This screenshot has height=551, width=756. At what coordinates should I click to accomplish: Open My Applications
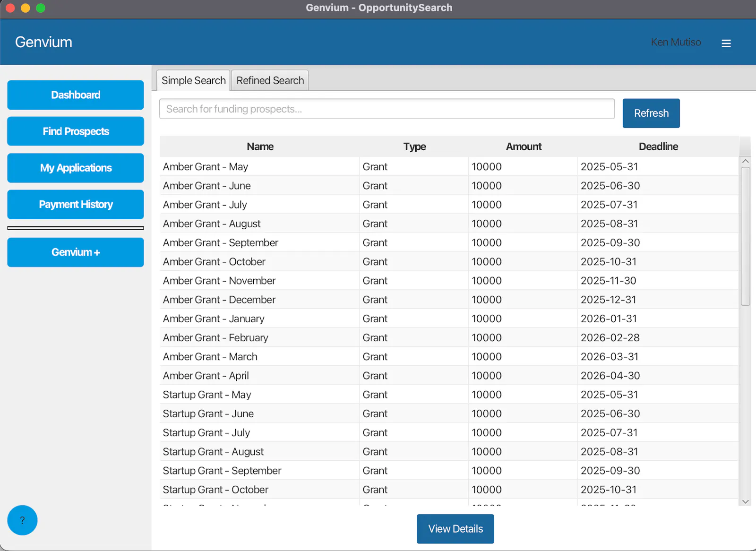pyautogui.click(x=76, y=168)
